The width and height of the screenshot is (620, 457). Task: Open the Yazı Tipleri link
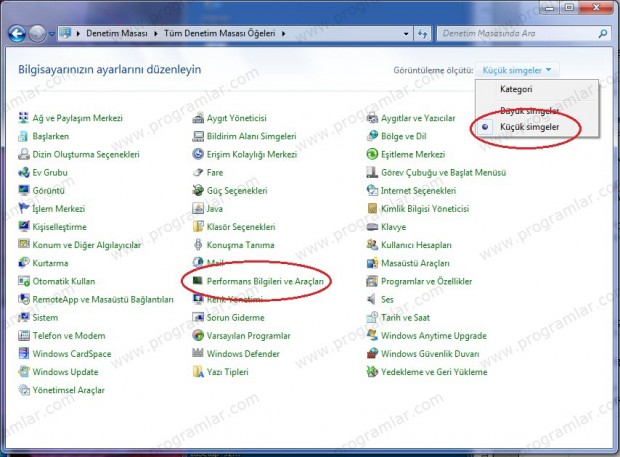click(227, 372)
